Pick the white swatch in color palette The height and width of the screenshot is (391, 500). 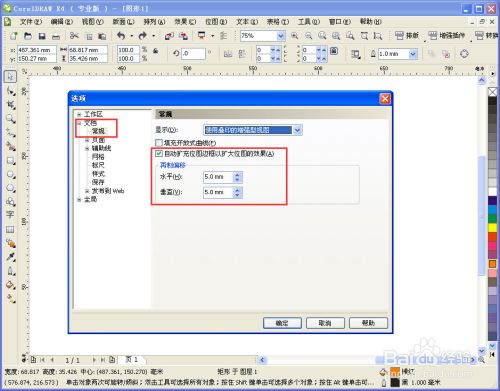[x=492, y=191]
